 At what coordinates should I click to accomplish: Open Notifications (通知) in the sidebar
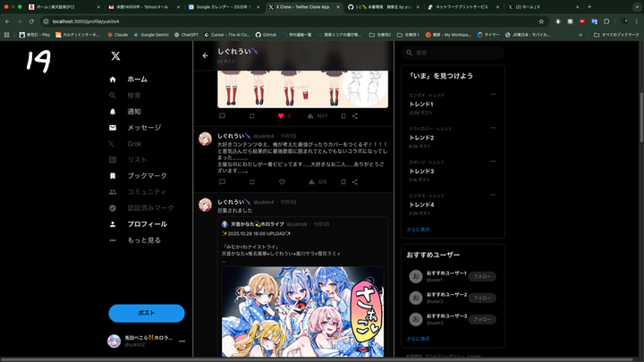pyautogui.click(x=125, y=111)
